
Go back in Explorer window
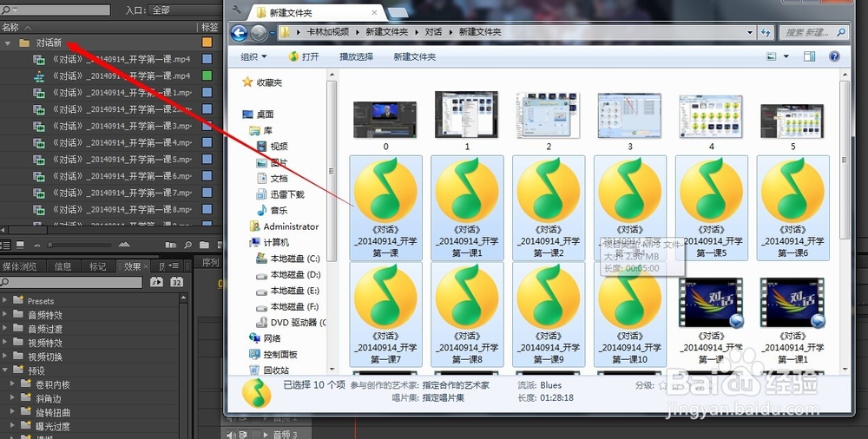(x=240, y=33)
